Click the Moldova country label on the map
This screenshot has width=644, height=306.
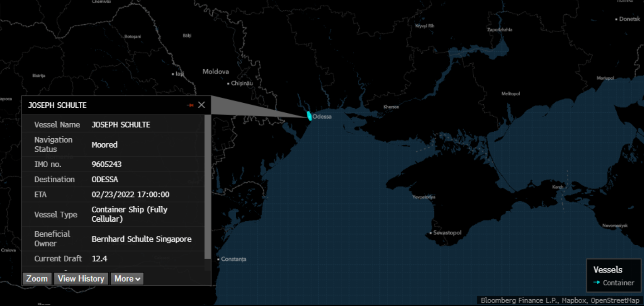point(216,72)
